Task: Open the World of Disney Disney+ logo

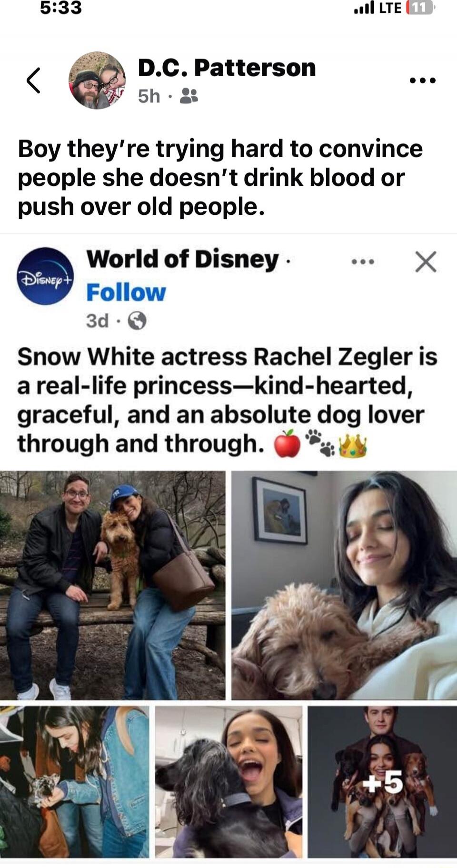Action: 45,276
